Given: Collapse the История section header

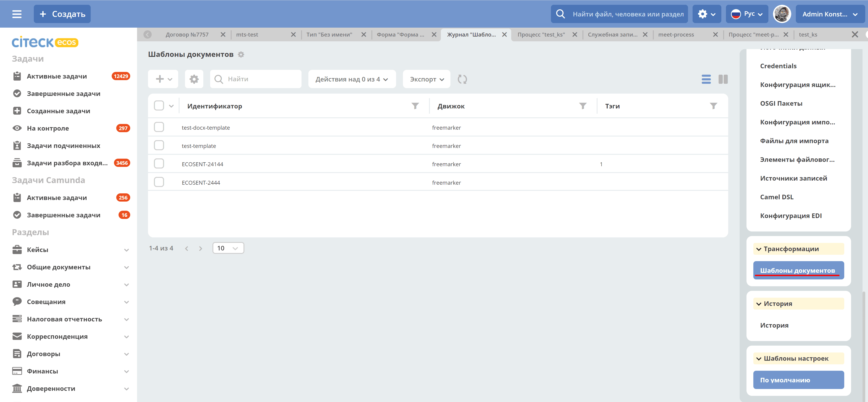Looking at the screenshot, I should (x=798, y=304).
